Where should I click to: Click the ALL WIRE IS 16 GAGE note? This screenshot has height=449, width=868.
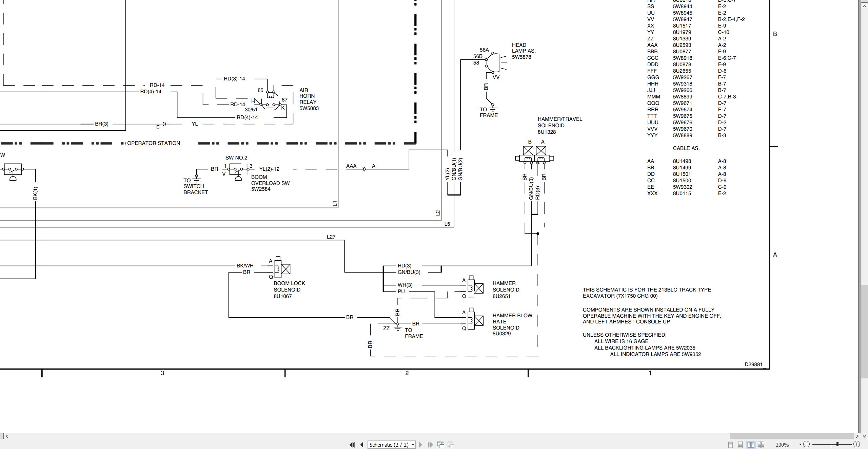tap(621, 341)
